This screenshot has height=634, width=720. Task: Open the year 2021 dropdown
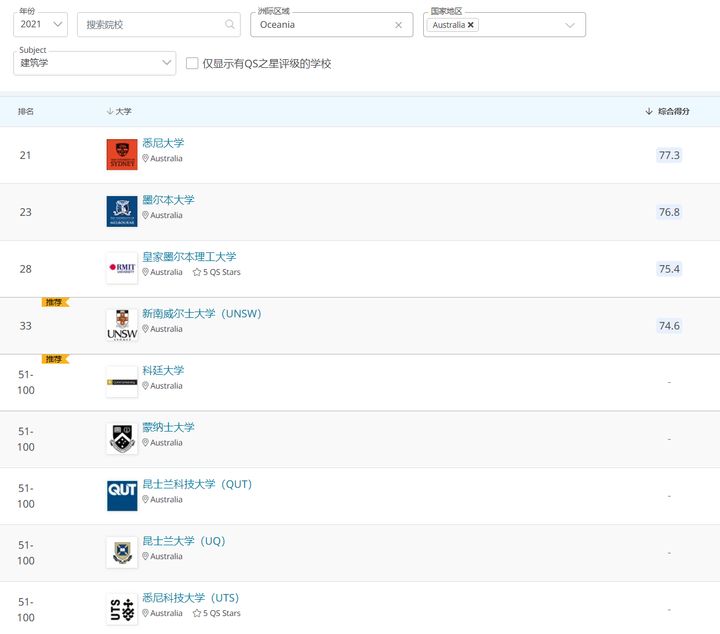tap(40, 24)
